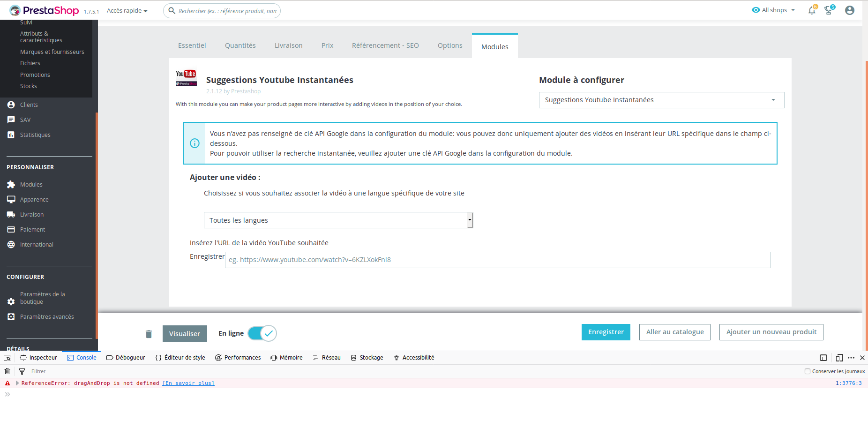Click the Youtube module logo

[x=186, y=78]
